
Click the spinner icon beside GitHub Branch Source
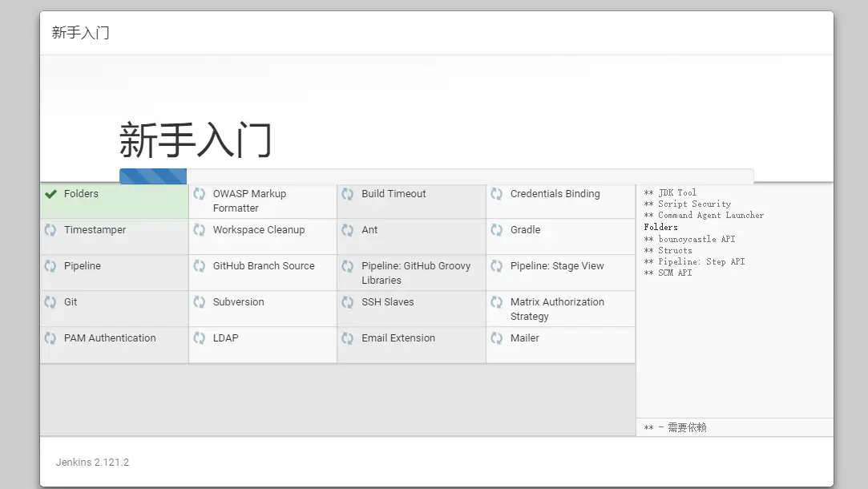coord(200,266)
